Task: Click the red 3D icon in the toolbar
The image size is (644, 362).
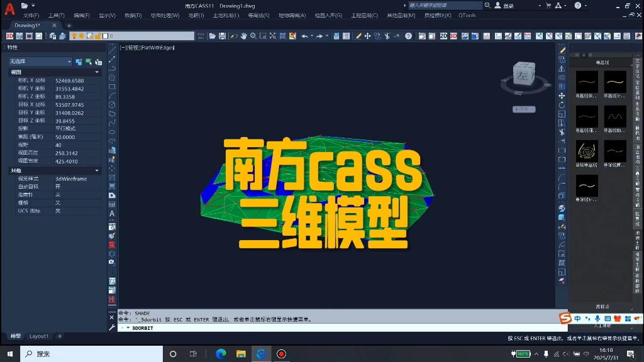Action: (9, 36)
